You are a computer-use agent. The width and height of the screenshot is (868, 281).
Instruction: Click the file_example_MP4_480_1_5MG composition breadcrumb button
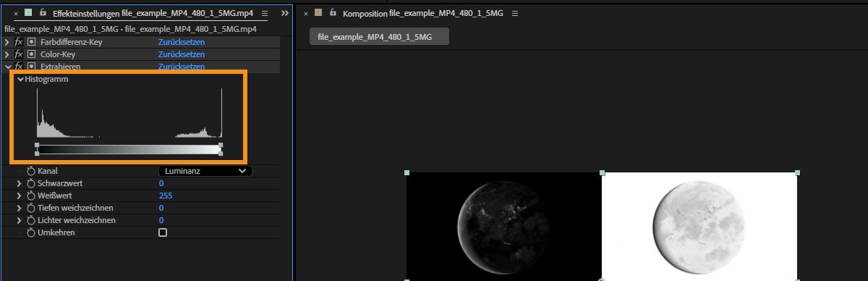click(379, 37)
